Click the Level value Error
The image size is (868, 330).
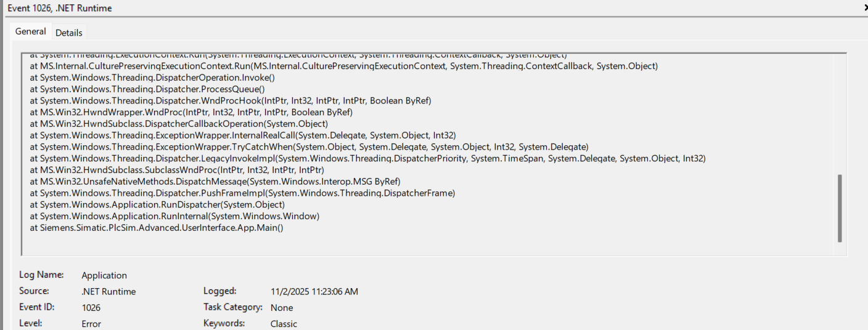tap(91, 324)
